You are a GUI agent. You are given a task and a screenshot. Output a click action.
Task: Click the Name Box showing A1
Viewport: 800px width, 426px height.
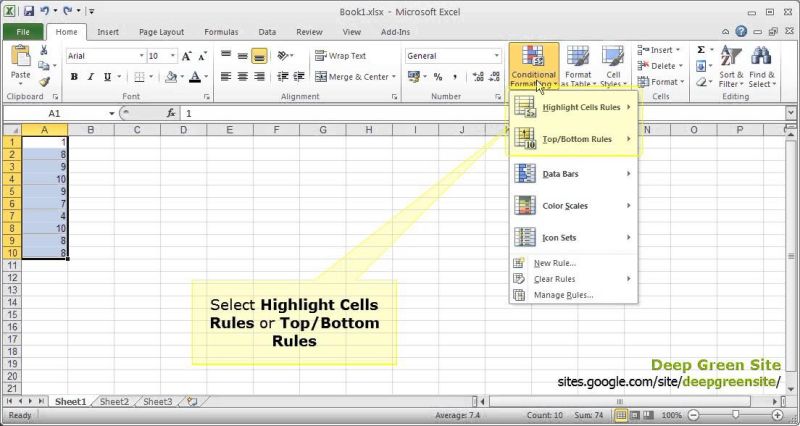54,113
